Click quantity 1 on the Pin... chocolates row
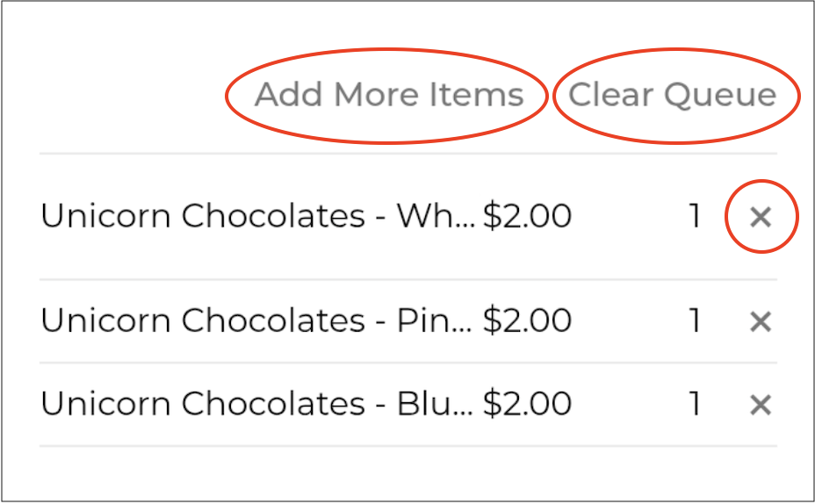Screen dimensions: 815x504 [695, 321]
